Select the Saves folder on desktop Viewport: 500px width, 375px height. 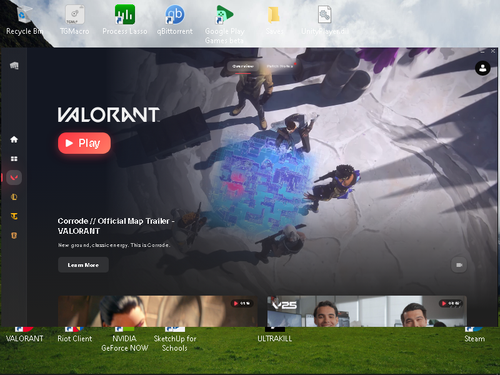(x=274, y=20)
